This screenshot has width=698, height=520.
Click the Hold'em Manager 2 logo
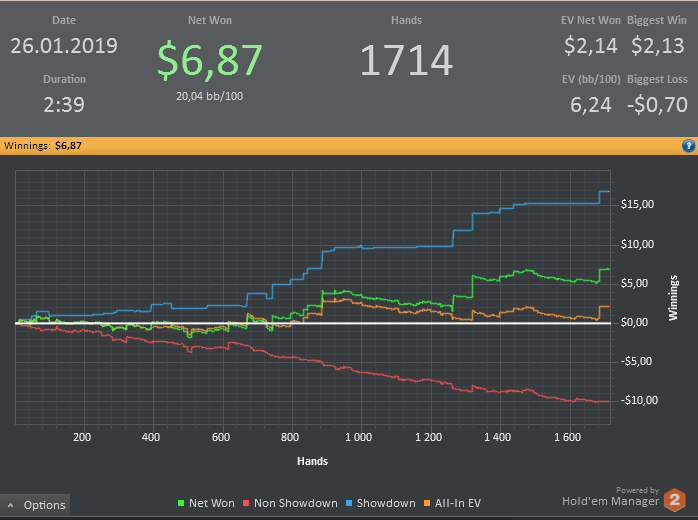pos(674,500)
